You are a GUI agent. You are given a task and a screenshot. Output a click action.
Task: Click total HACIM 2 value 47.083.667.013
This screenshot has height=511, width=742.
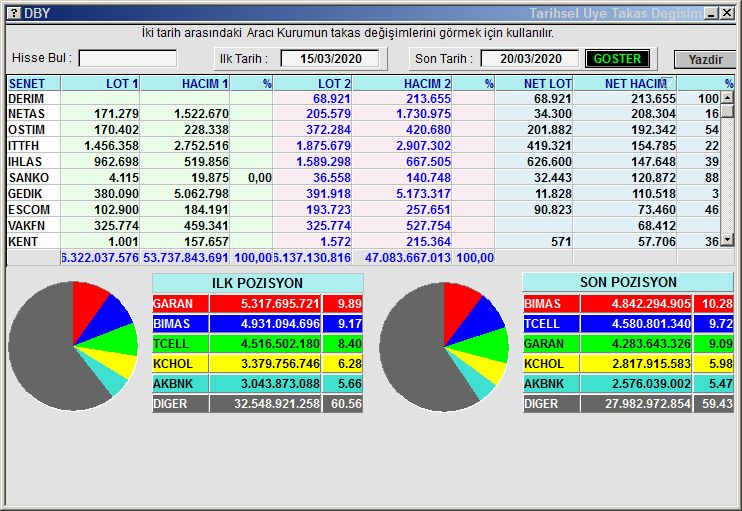(x=407, y=258)
